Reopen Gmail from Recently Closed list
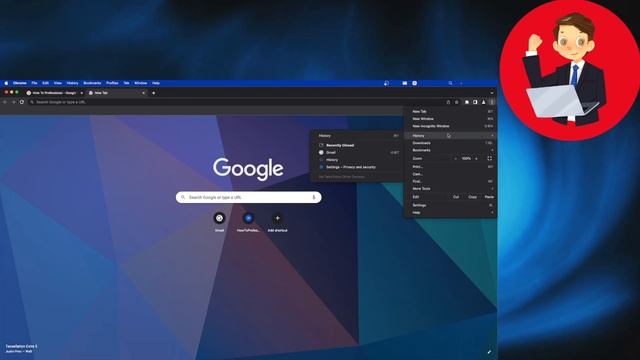The height and width of the screenshot is (360, 640). (x=357, y=153)
